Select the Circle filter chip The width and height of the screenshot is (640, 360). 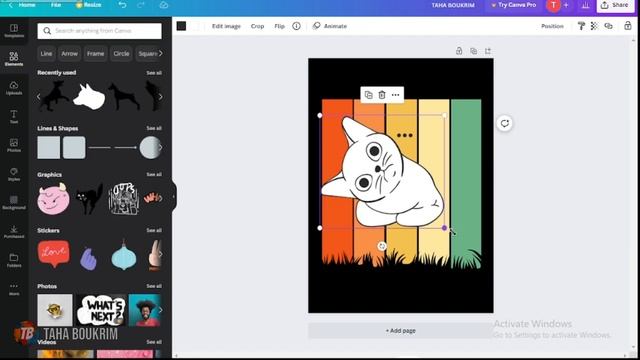[x=121, y=53]
